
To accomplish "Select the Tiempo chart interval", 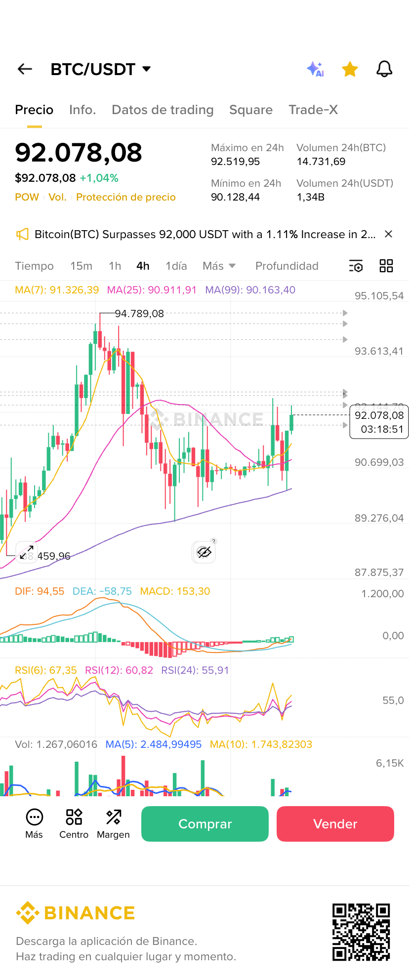I will tap(34, 266).
